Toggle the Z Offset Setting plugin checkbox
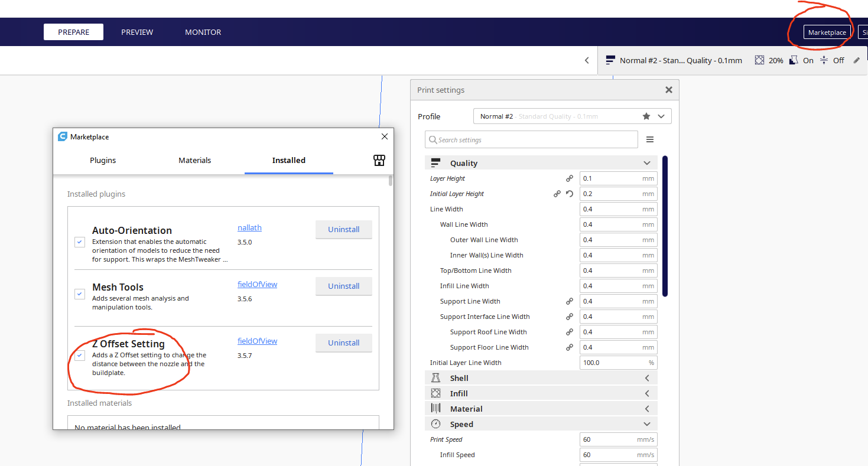The height and width of the screenshot is (466, 868). 80,355
